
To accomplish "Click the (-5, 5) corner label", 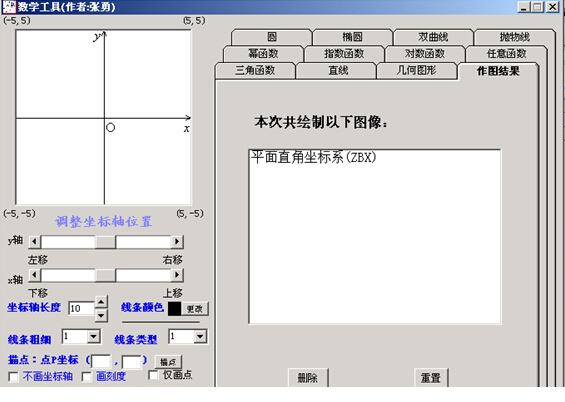I will tap(17, 21).
